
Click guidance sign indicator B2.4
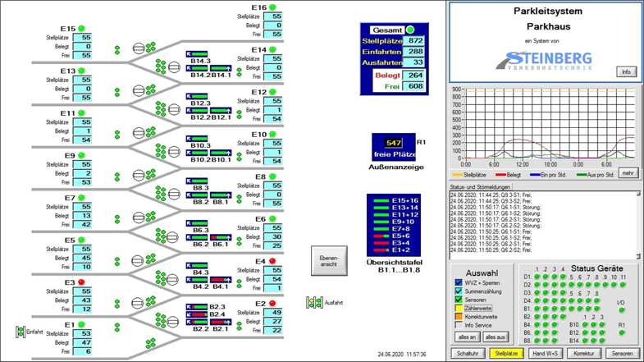(197, 314)
